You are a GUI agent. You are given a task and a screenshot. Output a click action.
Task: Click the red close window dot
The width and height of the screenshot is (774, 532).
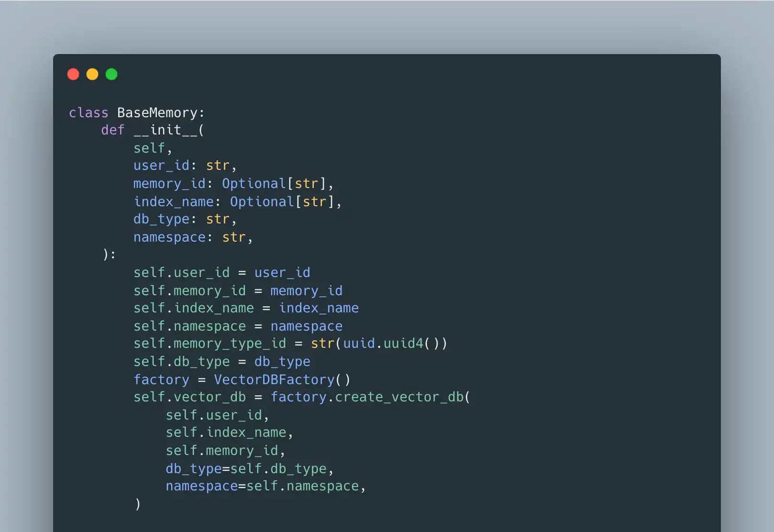[x=73, y=74]
